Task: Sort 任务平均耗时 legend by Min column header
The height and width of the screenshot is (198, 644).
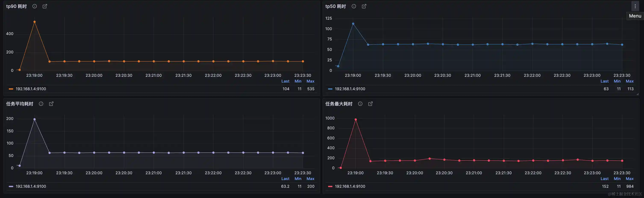Action: 298,179
